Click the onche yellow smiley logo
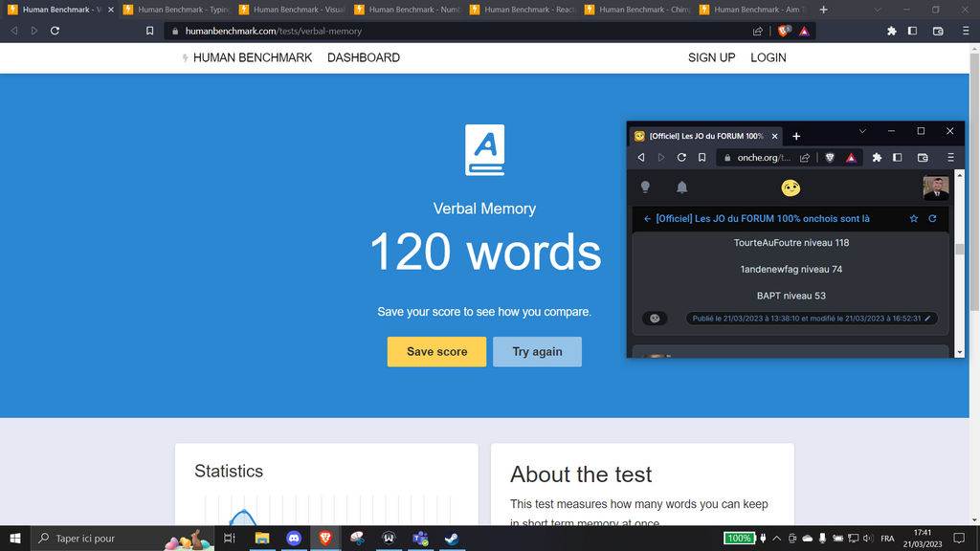 point(791,187)
